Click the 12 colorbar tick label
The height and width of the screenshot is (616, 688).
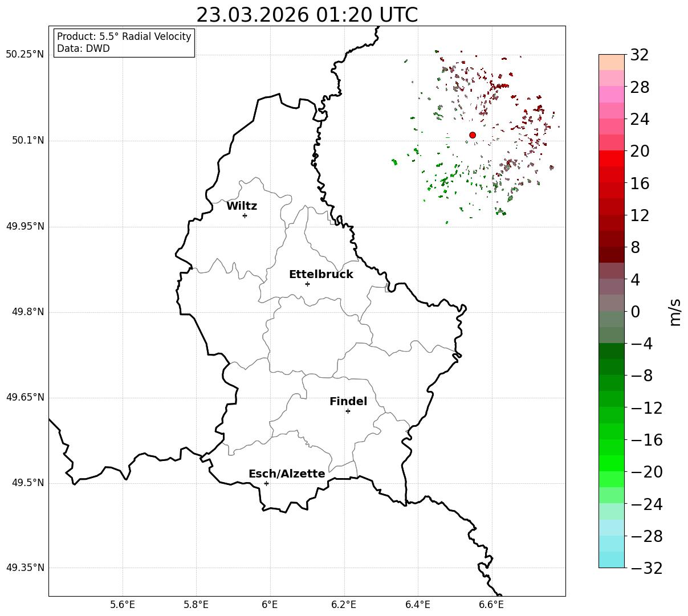(639, 215)
